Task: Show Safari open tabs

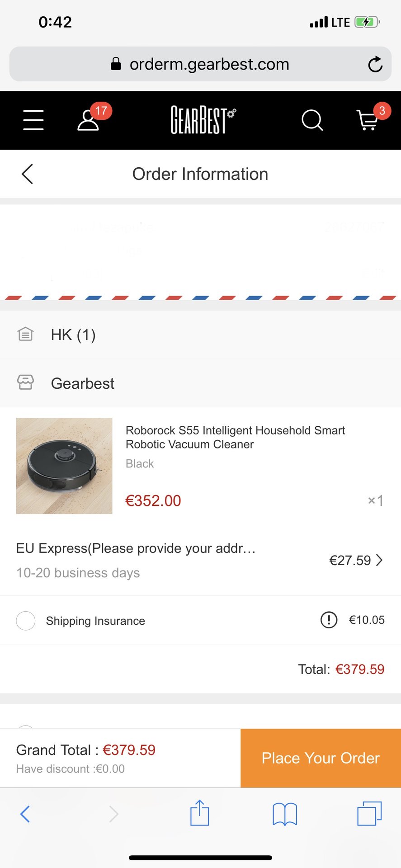Action: pos(369,813)
